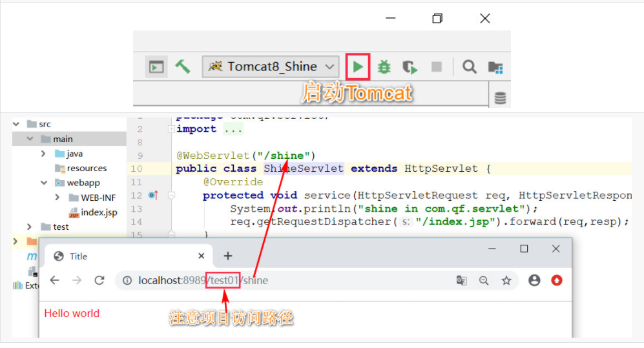Viewport: 644px width, 348px height.
Task: Go back in the browser
Action: coord(55,280)
